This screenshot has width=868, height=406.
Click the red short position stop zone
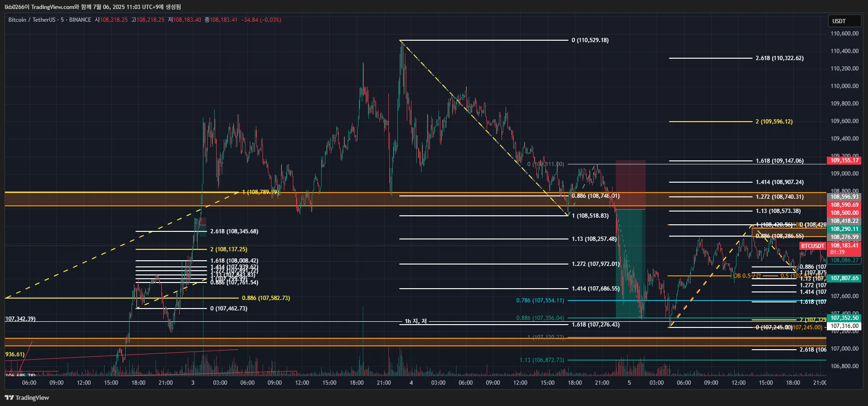[631, 185]
